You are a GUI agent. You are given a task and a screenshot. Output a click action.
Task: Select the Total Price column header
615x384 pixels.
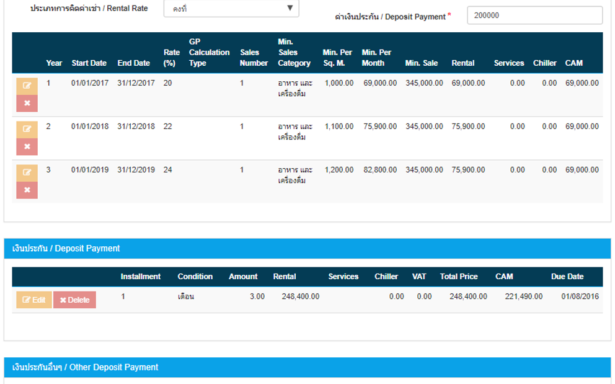(459, 277)
